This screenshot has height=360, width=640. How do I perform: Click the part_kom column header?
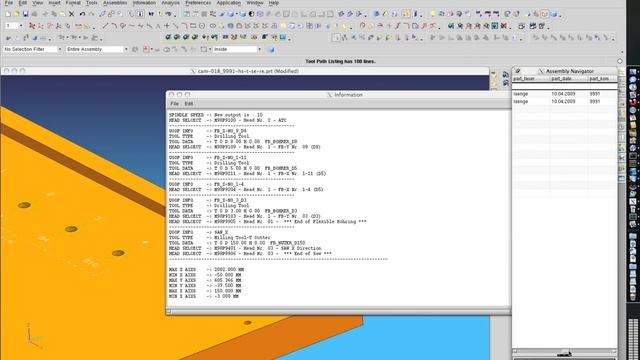pyautogui.click(x=602, y=78)
